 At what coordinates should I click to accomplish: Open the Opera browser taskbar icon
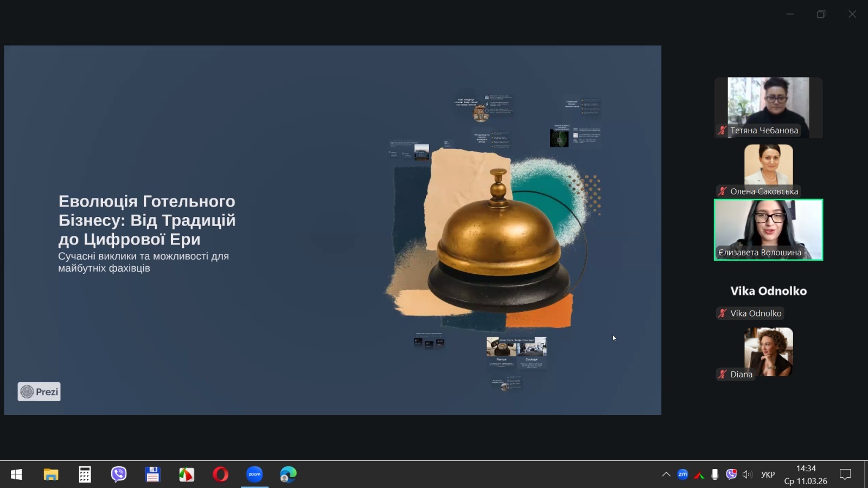pyautogui.click(x=220, y=474)
